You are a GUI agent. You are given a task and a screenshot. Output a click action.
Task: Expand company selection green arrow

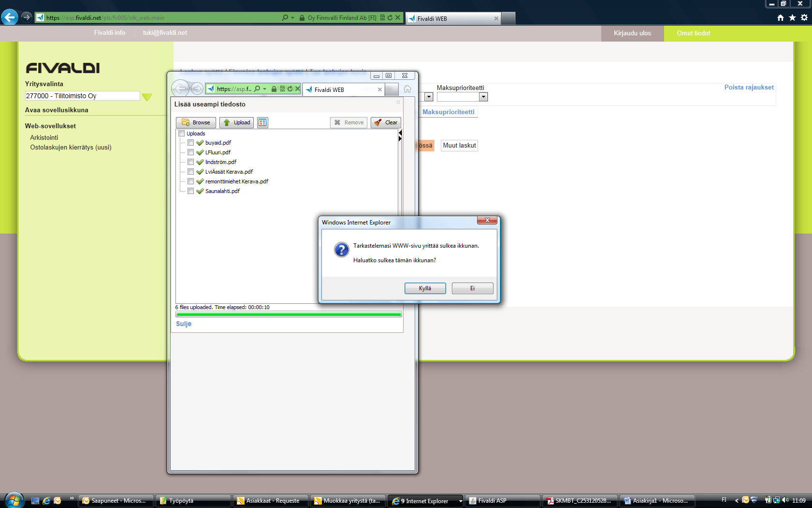(x=147, y=97)
